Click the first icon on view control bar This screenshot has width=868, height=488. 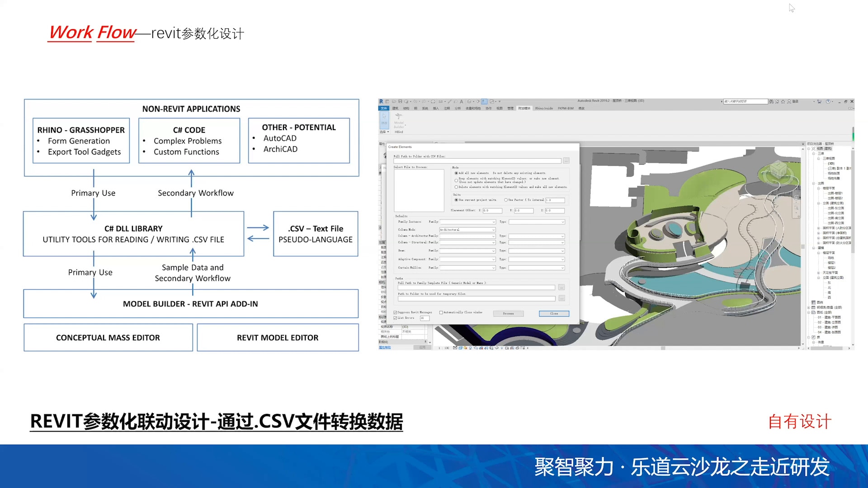(455, 348)
